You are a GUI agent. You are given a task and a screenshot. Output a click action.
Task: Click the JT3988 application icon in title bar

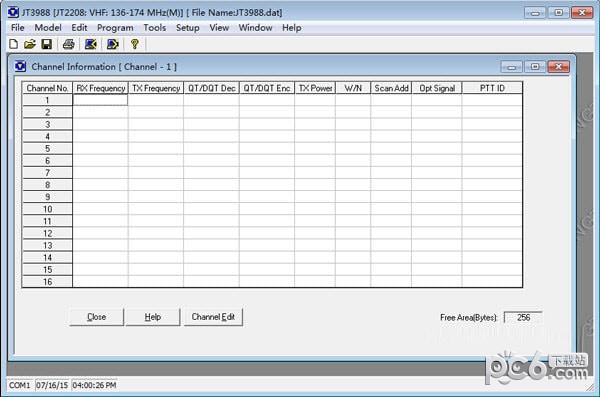coord(13,12)
